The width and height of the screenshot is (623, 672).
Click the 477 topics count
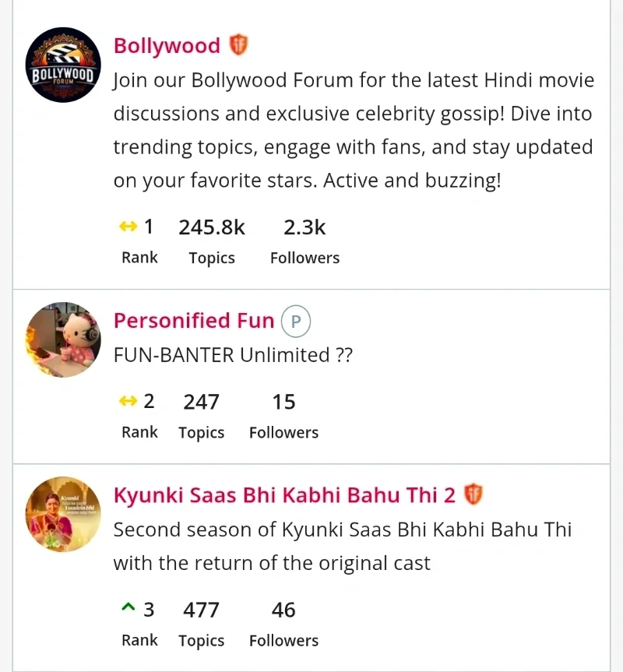click(x=201, y=610)
